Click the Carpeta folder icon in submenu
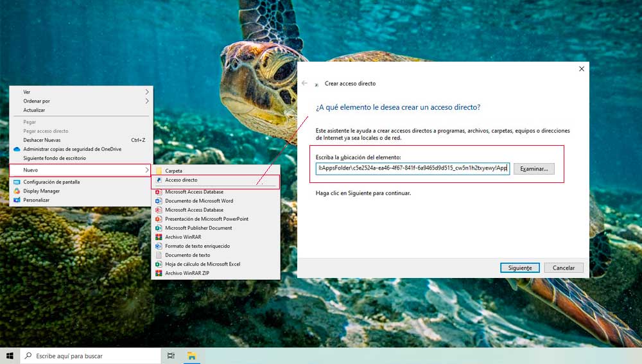 (159, 171)
